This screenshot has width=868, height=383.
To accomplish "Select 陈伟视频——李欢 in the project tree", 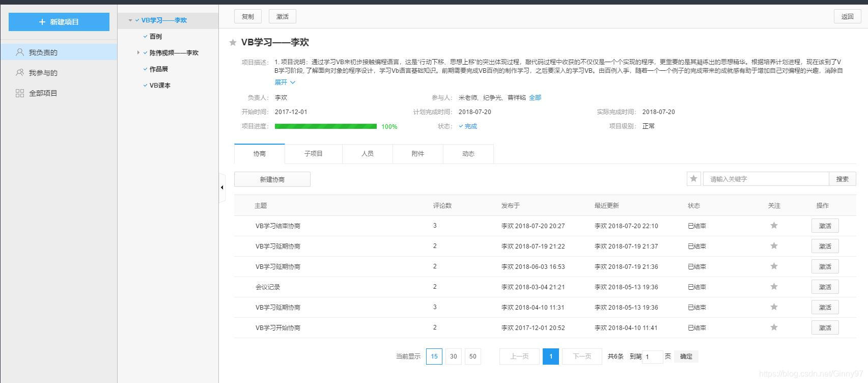I will tap(174, 53).
